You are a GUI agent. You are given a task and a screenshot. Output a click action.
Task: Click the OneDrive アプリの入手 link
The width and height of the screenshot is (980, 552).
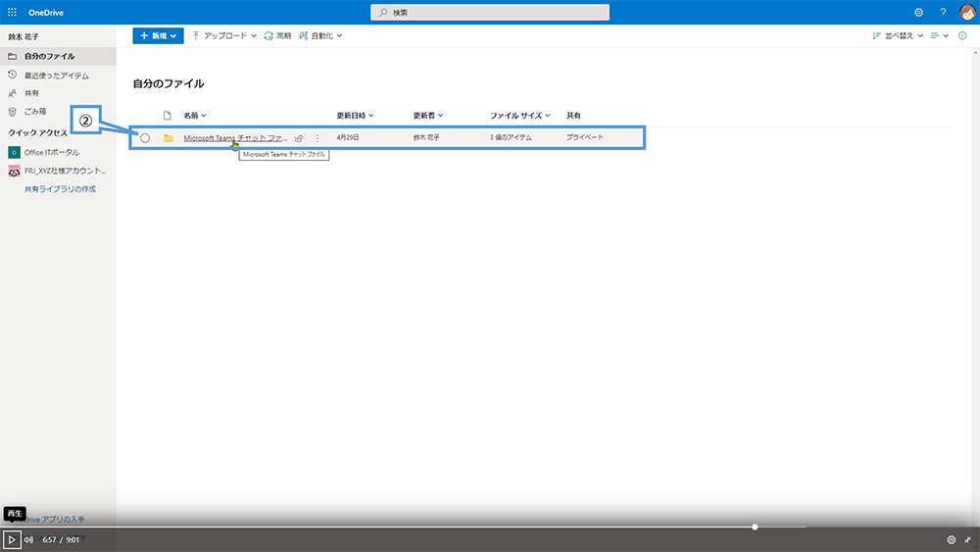53,520
